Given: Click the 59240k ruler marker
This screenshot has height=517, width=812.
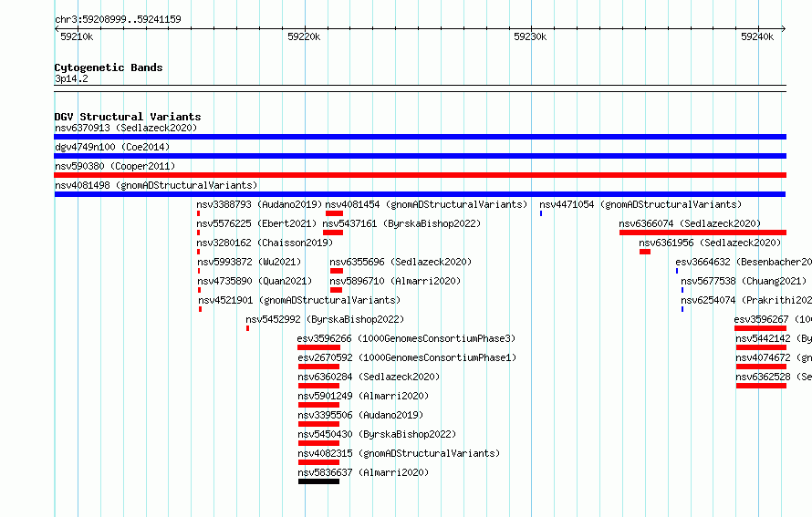Looking at the screenshot, I should point(757,36).
